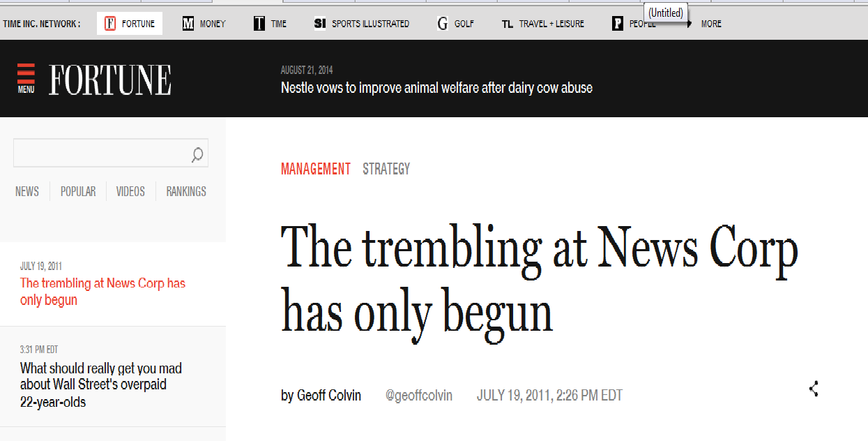Open the MORE dropdown in the network bar
Screen dimensions: 868x441
710,22
